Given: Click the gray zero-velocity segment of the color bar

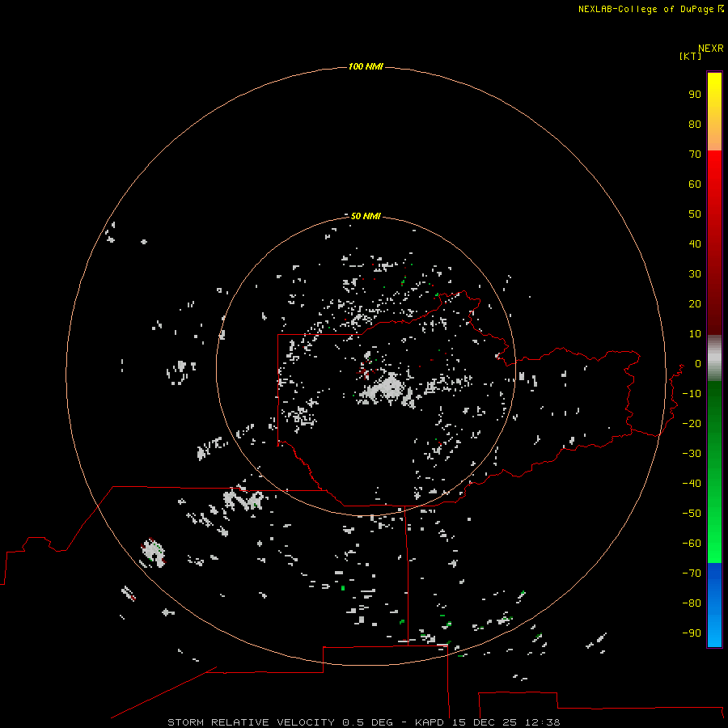Looking at the screenshot, I should point(714,358).
